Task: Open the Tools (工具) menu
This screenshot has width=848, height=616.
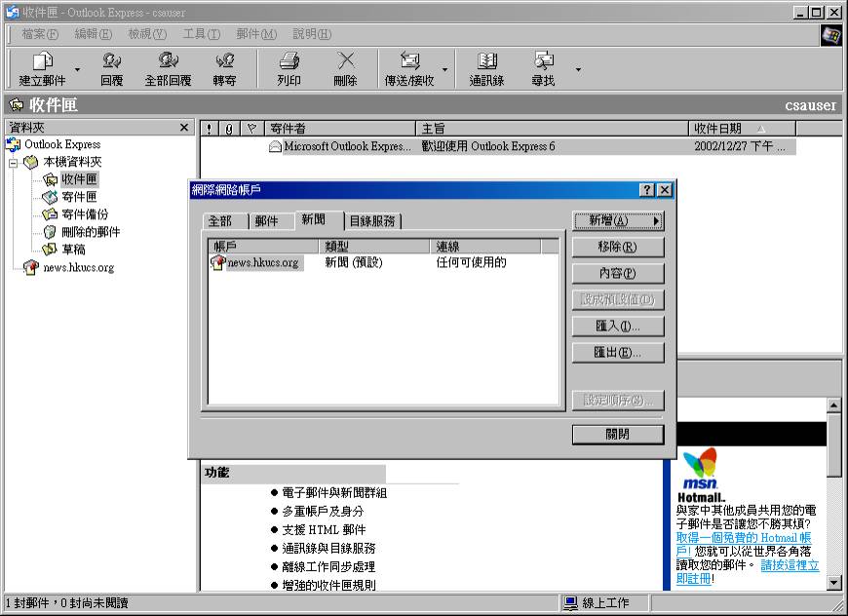Action: (x=201, y=34)
